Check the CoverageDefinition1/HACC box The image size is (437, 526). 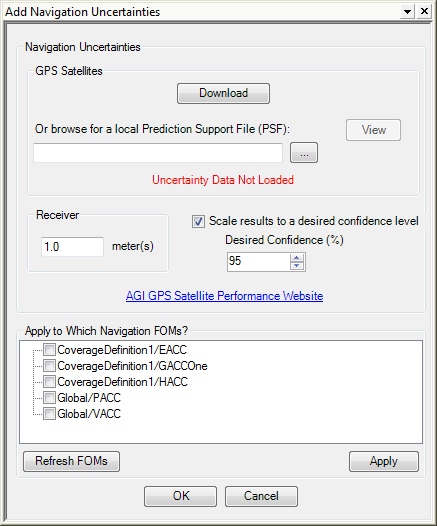click(x=49, y=381)
